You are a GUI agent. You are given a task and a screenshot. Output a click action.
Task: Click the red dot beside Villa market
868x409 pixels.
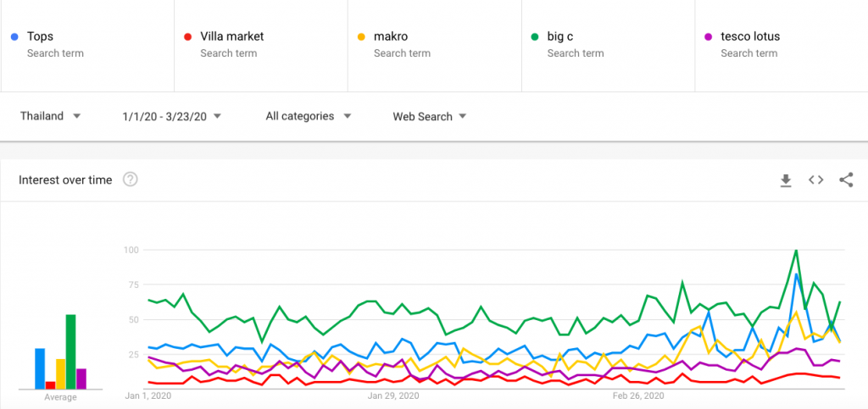(x=187, y=37)
